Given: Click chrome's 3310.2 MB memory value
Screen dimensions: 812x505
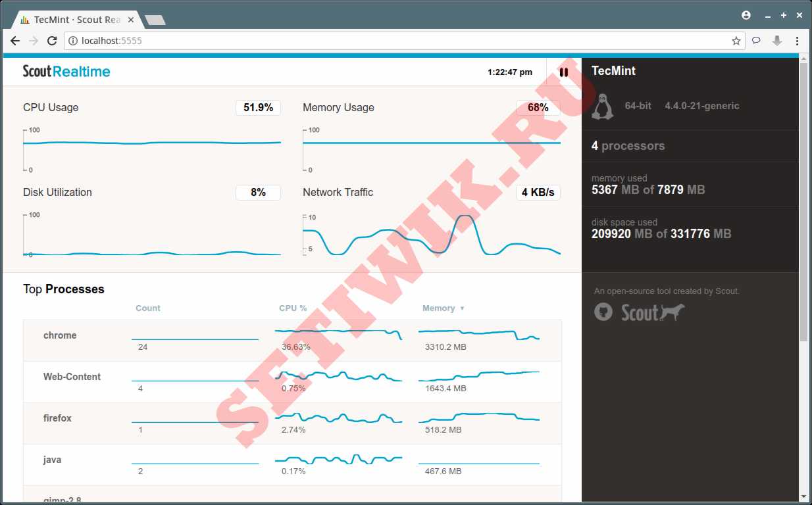Looking at the screenshot, I should (445, 347).
